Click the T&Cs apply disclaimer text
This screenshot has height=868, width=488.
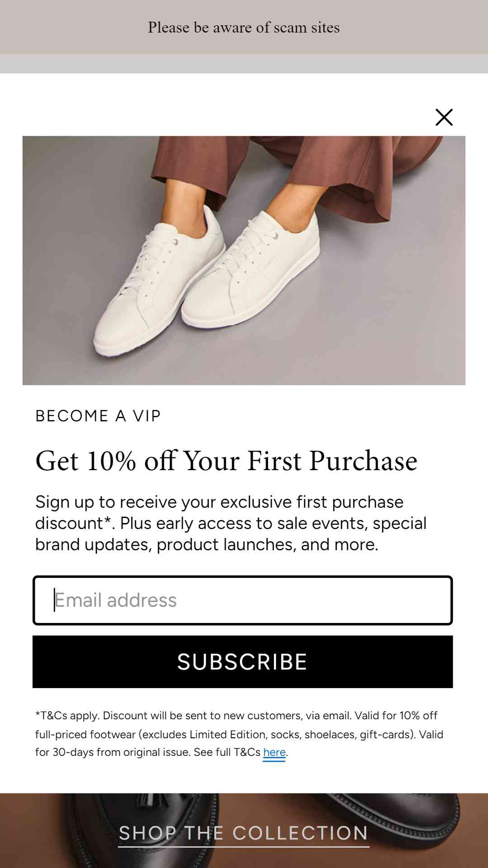point(239,734)
